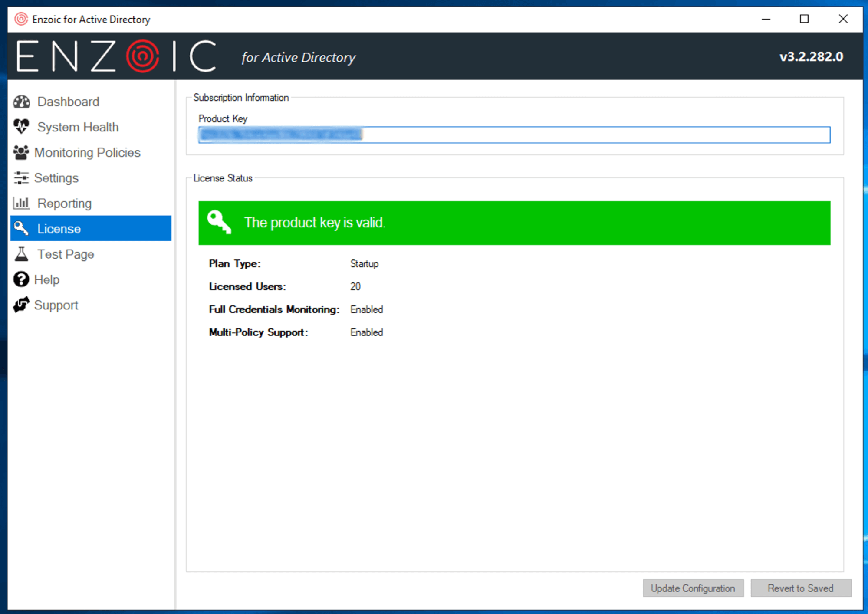Open Monitoring Policies

coord(90,152)
